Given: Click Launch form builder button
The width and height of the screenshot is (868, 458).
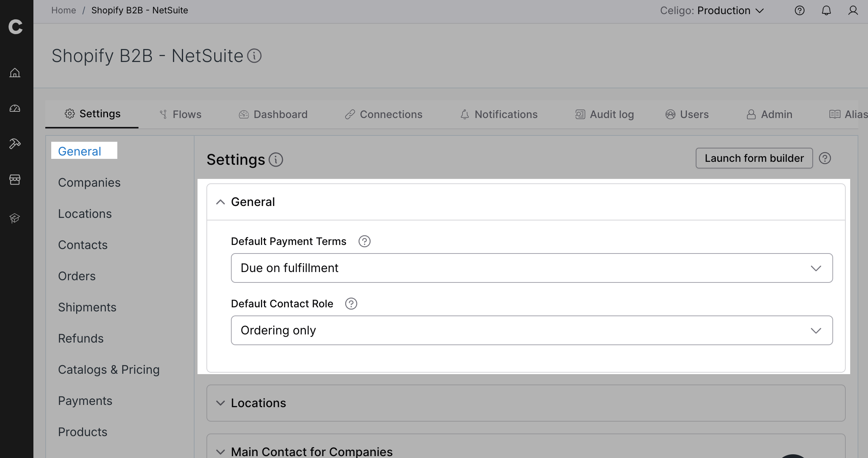Looking at the screenshot, I should point(754,158).
